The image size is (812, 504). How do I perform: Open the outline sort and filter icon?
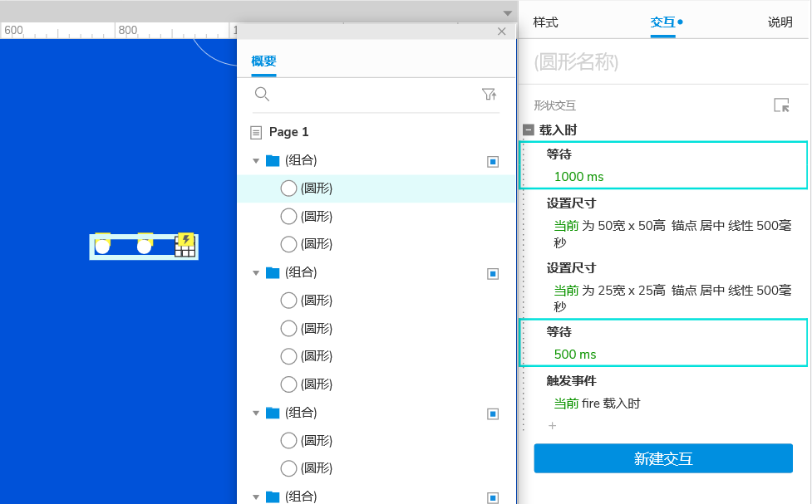[490, 94]
